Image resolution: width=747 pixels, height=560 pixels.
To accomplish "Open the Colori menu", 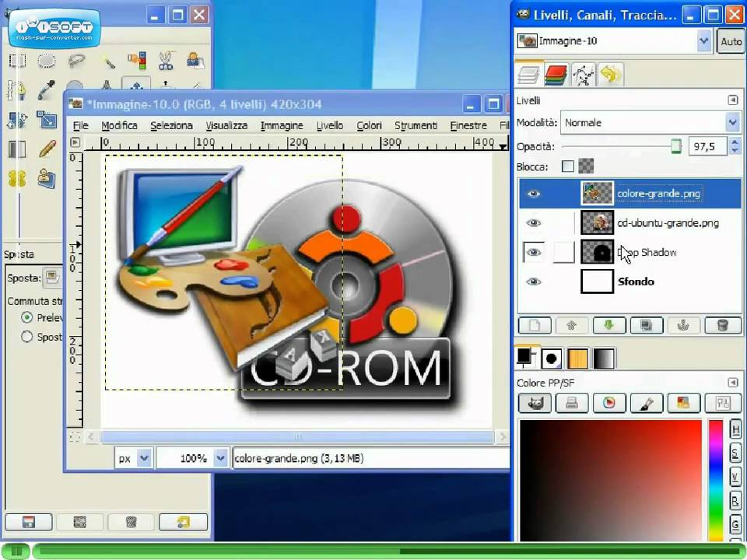I will click(369, 126).
